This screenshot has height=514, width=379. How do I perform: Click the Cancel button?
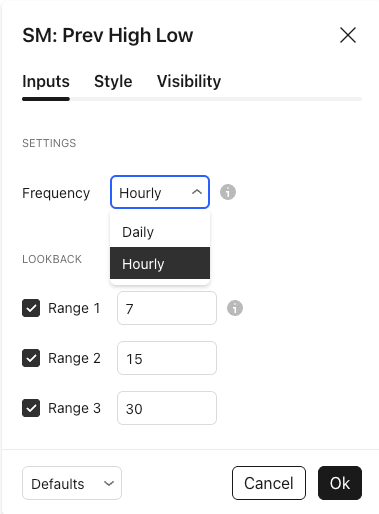269,483
